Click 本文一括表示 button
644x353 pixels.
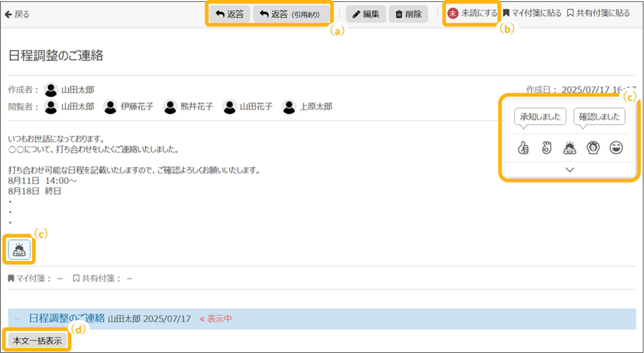pyautogui.click(x=37, y=340)
